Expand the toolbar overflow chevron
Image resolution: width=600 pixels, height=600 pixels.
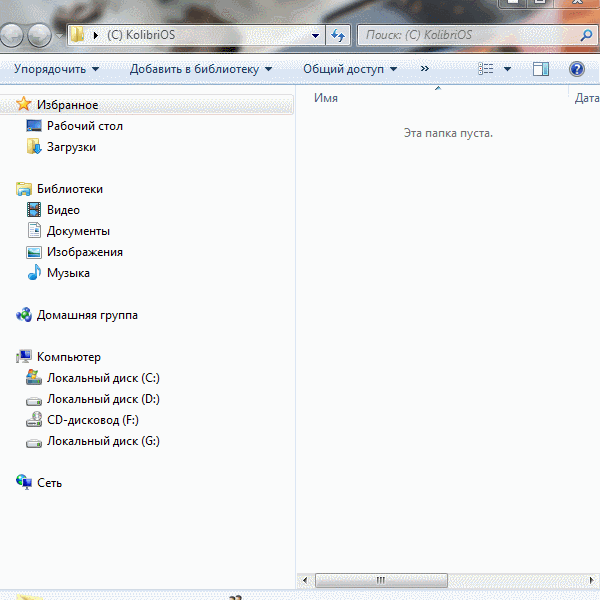[x=425, y=69]
